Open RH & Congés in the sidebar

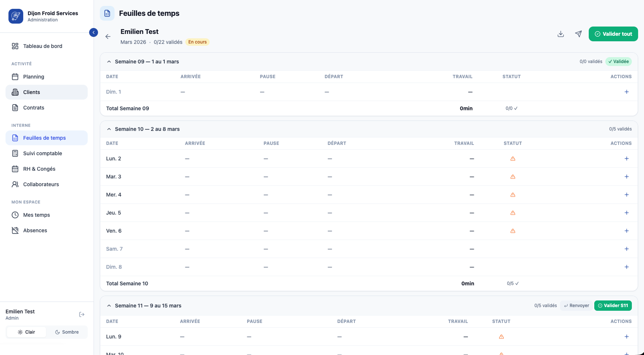pyautogui.click(x=39, y=169)
